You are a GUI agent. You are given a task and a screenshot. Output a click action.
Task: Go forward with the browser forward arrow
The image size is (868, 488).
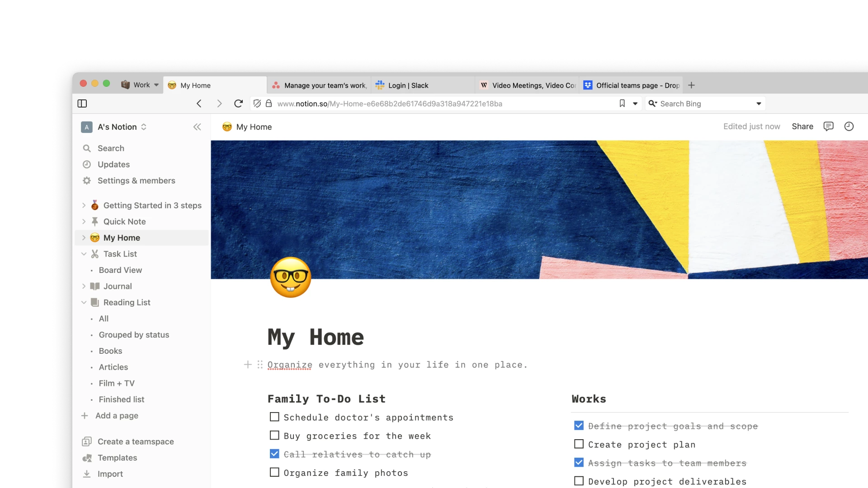[x=219, y=103]
